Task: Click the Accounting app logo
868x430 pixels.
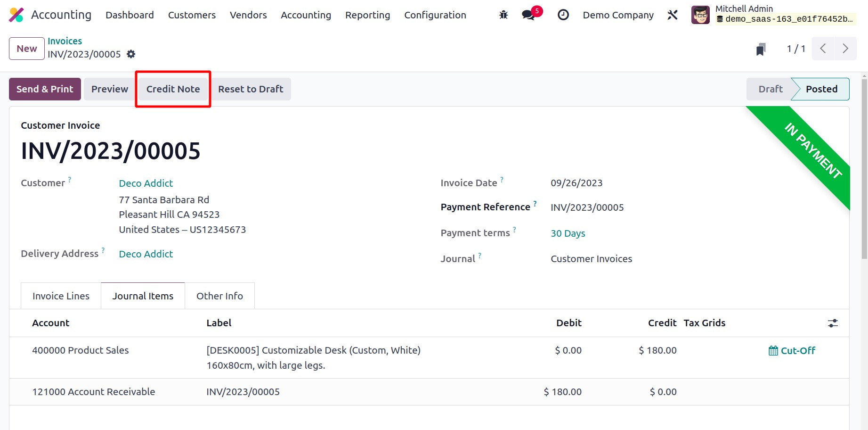Action: tap(16, 15)
